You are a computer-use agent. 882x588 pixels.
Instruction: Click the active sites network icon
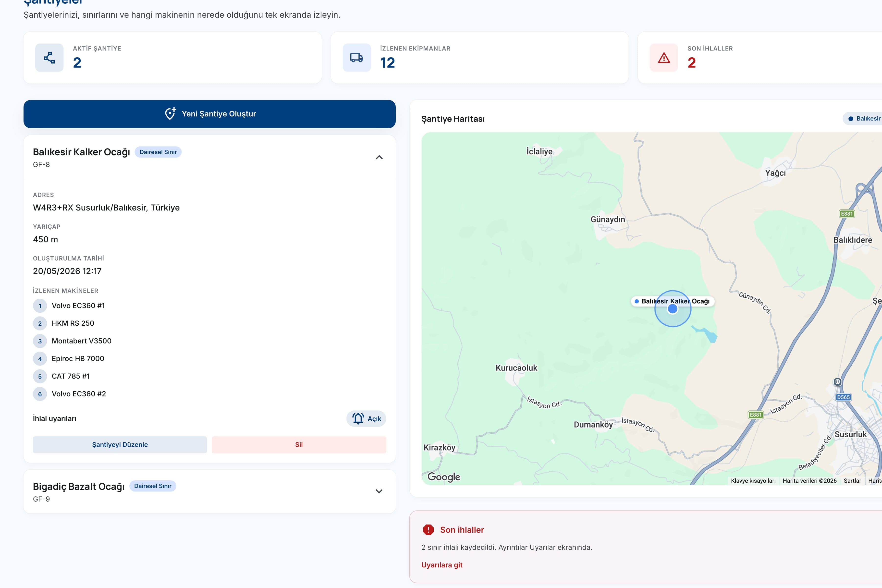tap(49, 58)
